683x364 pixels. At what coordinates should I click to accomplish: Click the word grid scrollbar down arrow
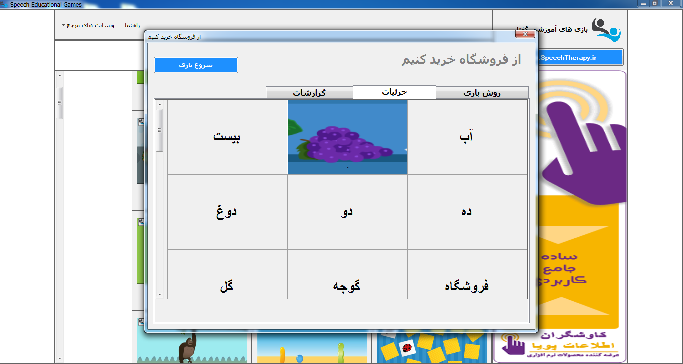(160, 295)
